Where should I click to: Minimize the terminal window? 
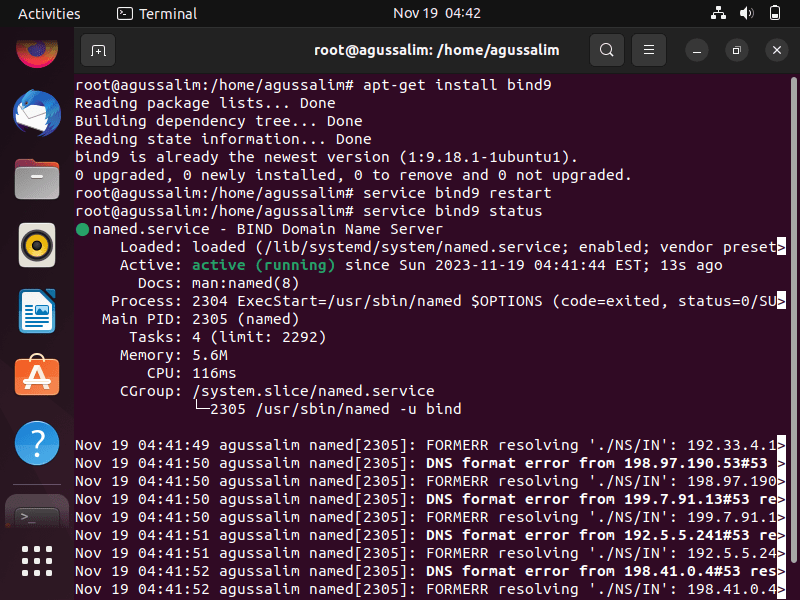point(696,51)
